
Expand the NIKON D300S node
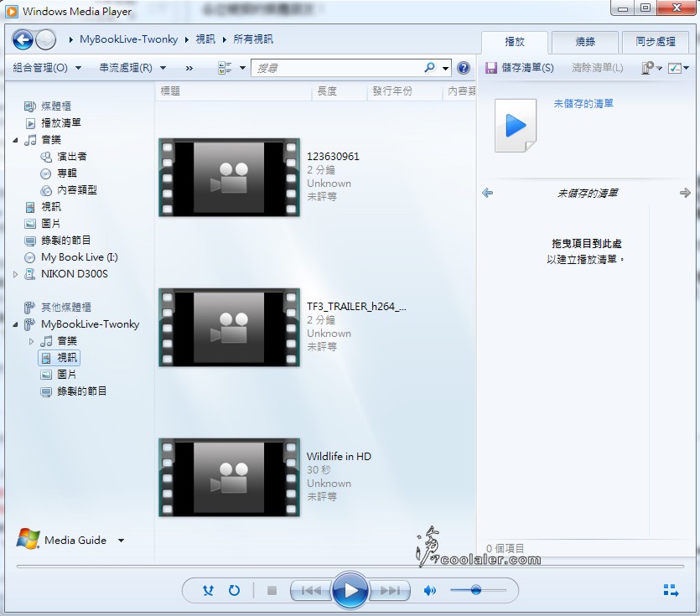click(15, 274)
